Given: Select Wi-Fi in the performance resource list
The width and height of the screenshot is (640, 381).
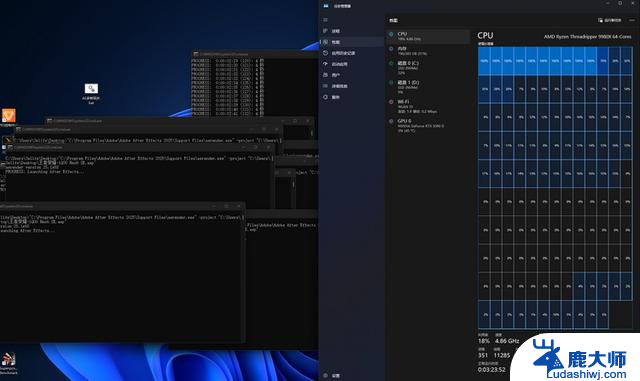Looking at the screenshot, I should pyautogui.click(x=428, y=106).
